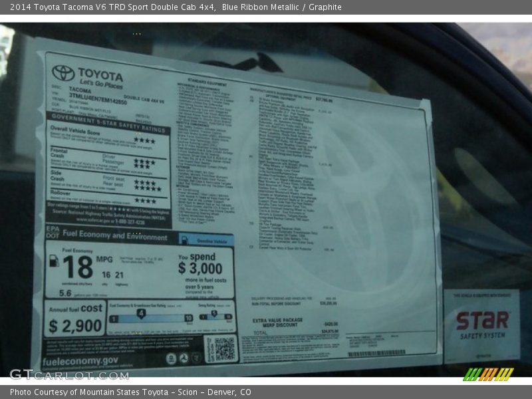
Task: Scan the SmartWay QR code
Action: point(224,349)
